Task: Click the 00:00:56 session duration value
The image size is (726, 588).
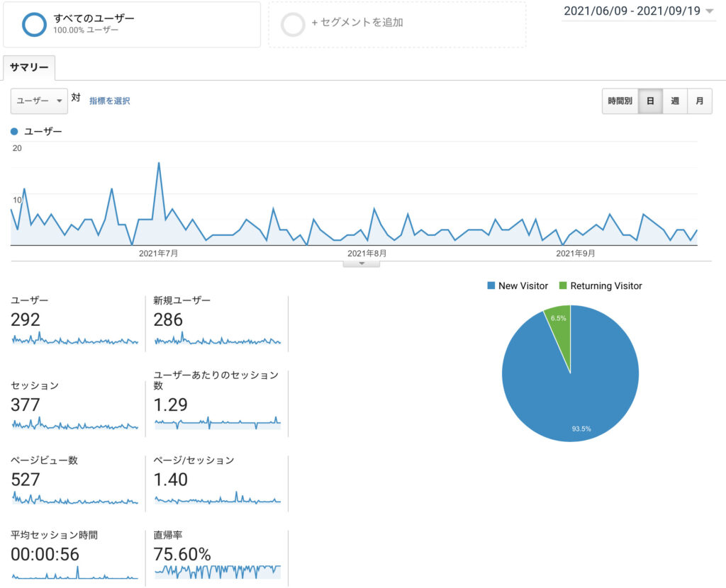Action: click(x=45, y=554)
